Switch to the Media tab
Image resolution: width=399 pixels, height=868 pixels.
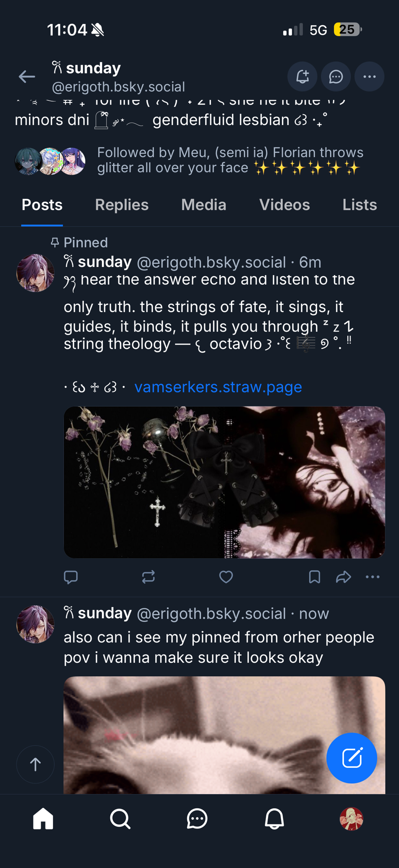point(203,205)
